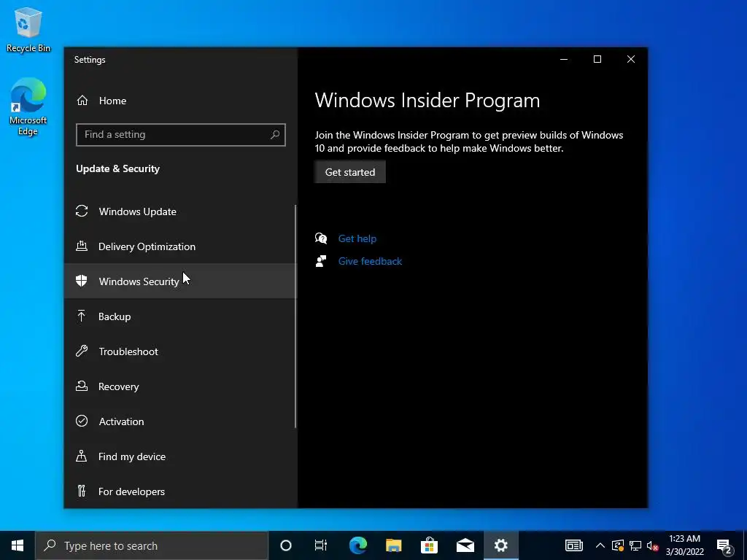Click the Windows Security shield icon
This screenshot has height=560, width=747.
coord(82,281)
